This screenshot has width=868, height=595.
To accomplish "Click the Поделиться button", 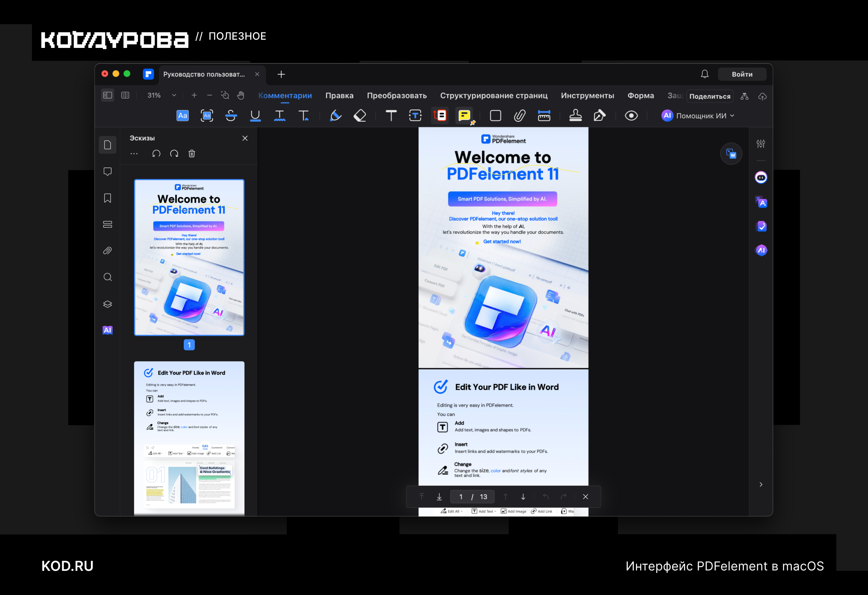I will coord(710,96).
